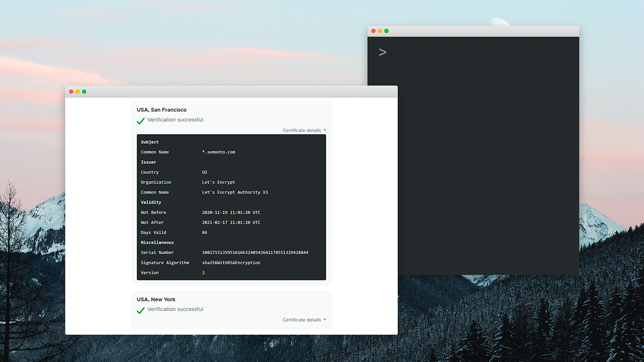Collapse San Francisco Certificate details dropdown
The height and width of the screenshot is (362, 644).
click(x=304, y=130)
